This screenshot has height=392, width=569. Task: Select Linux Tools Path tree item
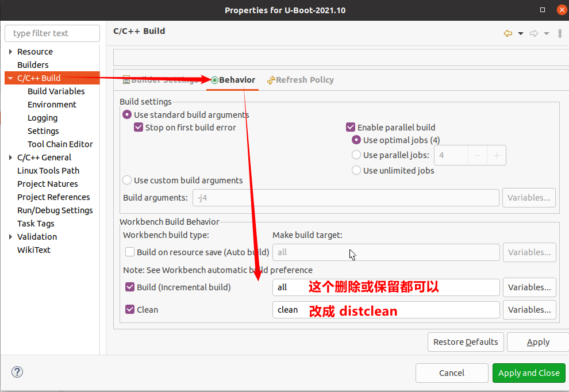(48, 171)
